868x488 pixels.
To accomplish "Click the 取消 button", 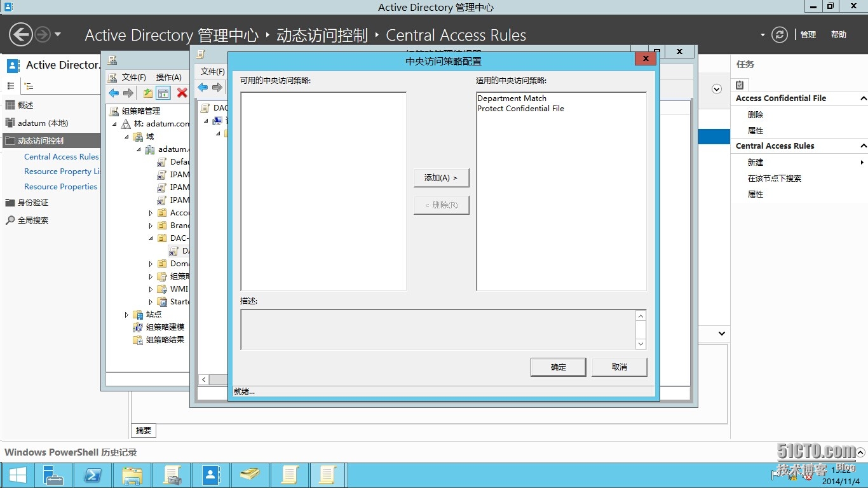I will click(619, 367).
